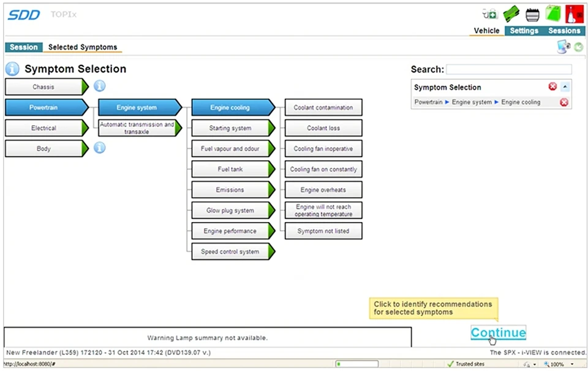Expand the Electrical category
Viewport: 588px width, 371px height.
(47, 128)
